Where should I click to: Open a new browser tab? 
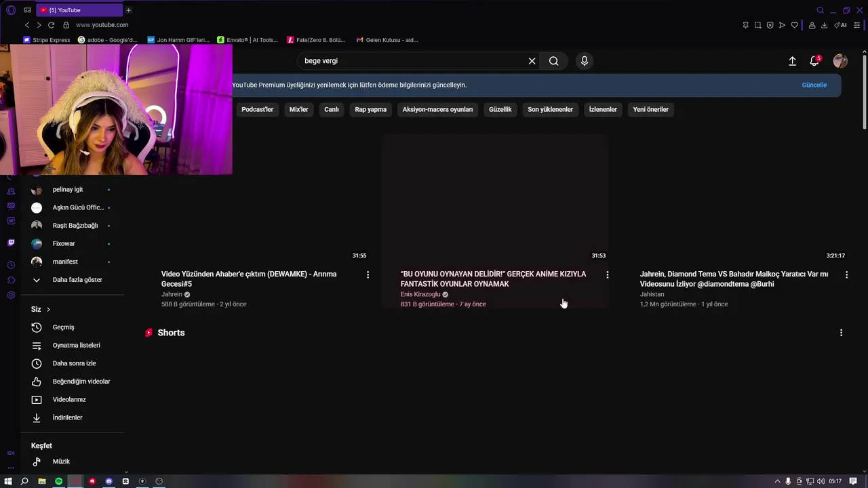point(128,10)
